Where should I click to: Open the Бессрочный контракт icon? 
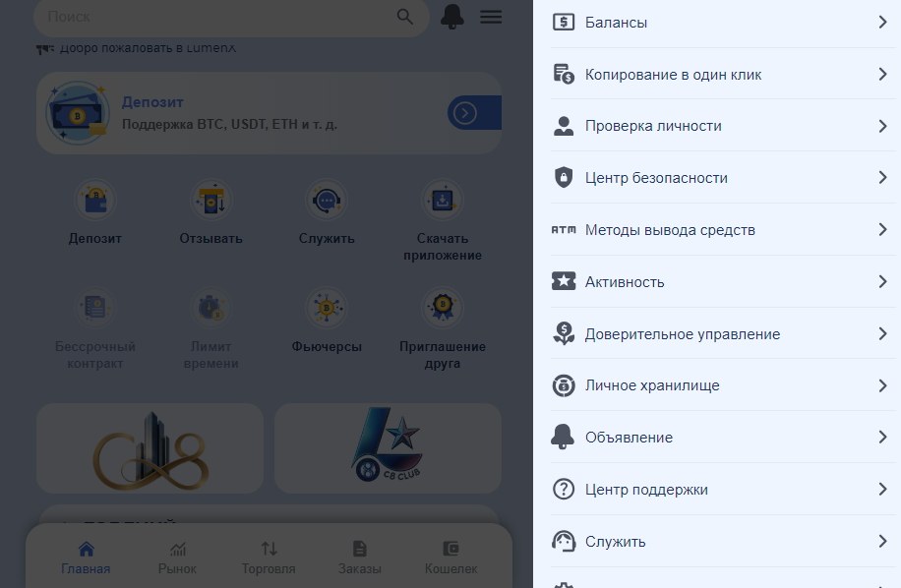95,308
